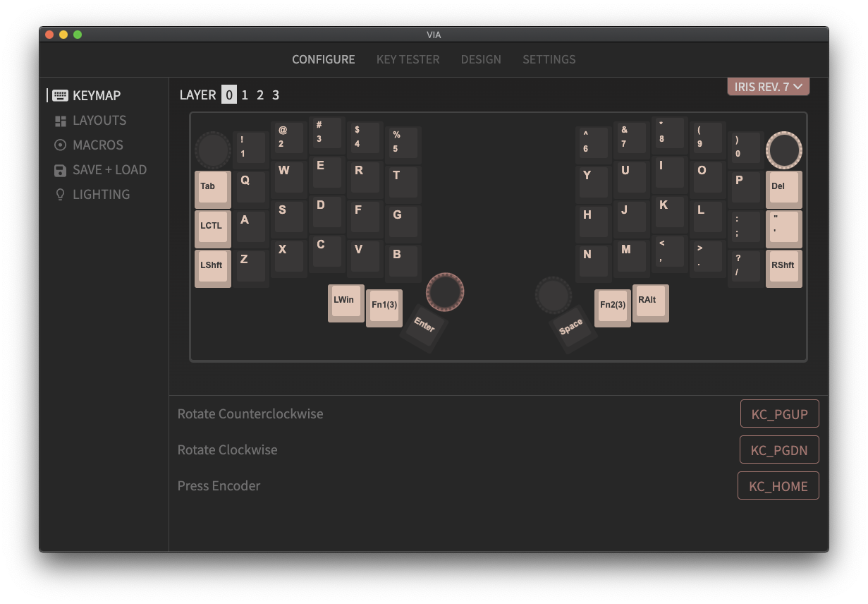Viewport: 868px width, 604px height.
Task: Click the left rotary encoder knob
Action: (212, 150)
